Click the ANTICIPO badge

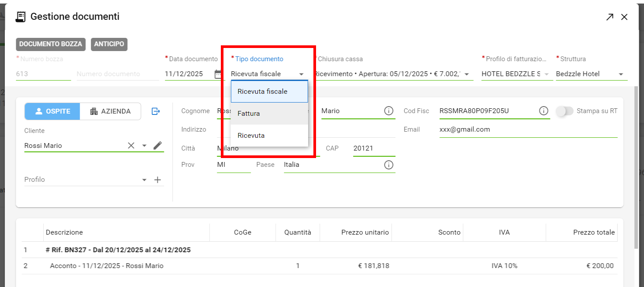(x=109, y=44)
